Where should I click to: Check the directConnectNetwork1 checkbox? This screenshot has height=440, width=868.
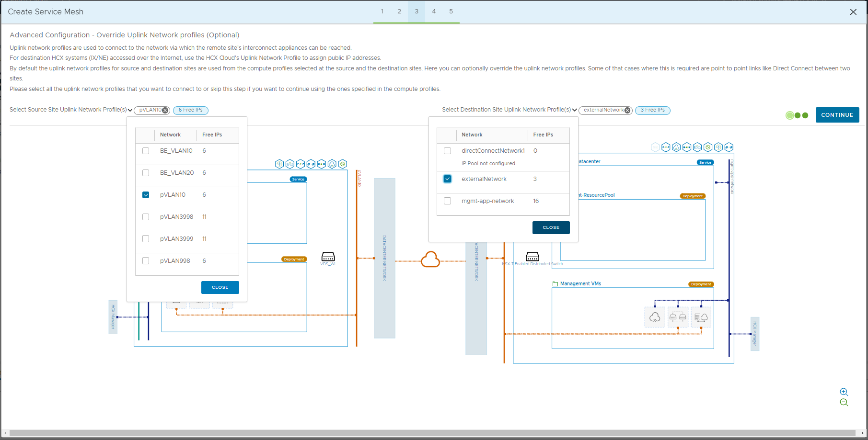tap(448, 151)
